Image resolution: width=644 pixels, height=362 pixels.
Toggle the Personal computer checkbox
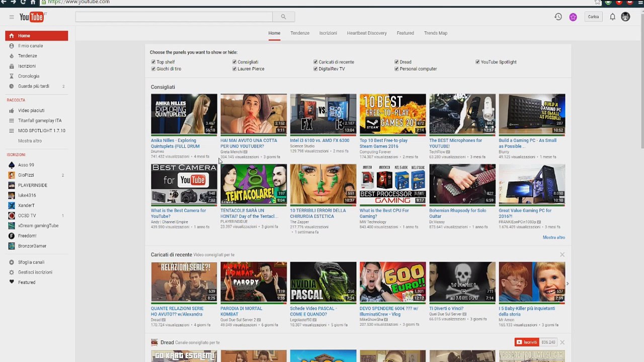[396, 69]
